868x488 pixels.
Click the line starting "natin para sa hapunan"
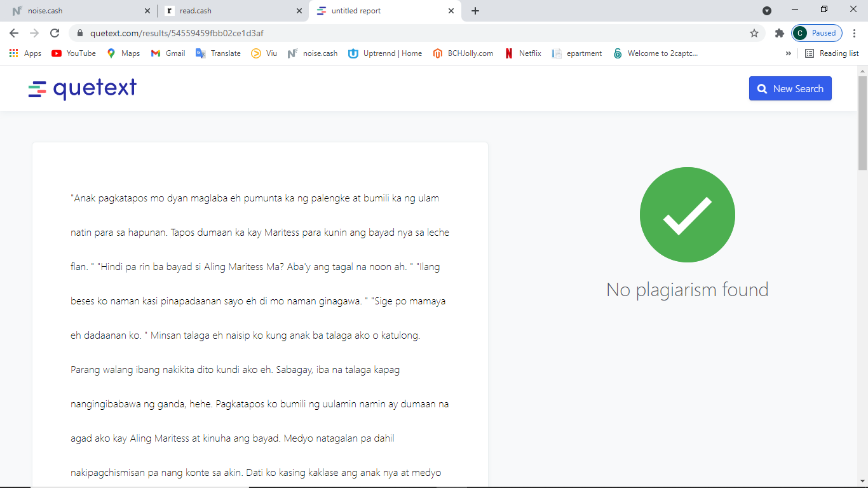pyautogui.click(x=260, y=233)
